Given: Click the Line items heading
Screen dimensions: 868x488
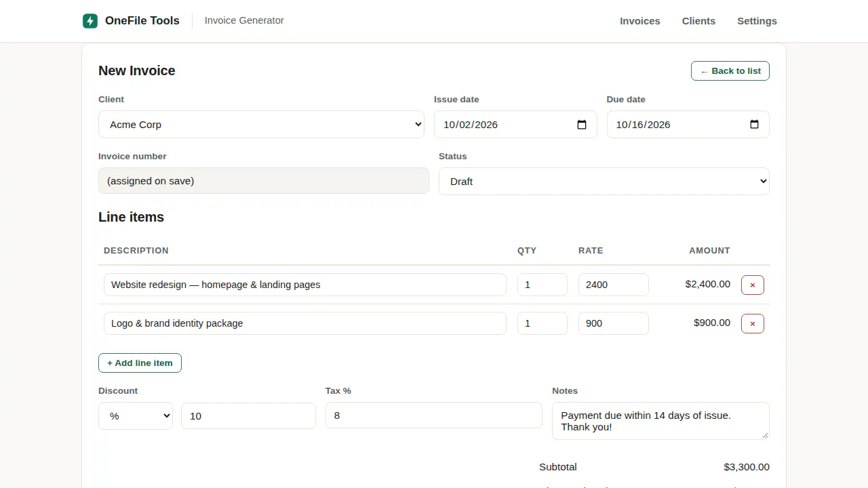Looking at the screenshot, I should [x=131, y=217].
